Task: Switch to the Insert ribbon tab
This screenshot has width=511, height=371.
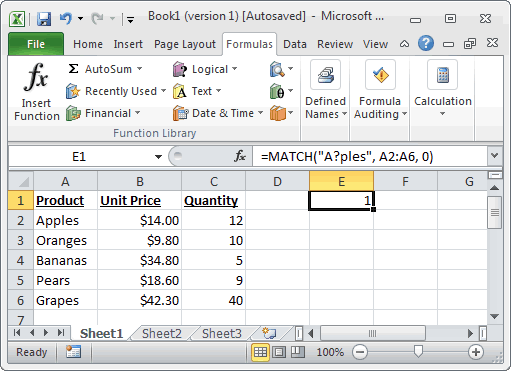Action: pyautogui.click(x=128, y=44)
